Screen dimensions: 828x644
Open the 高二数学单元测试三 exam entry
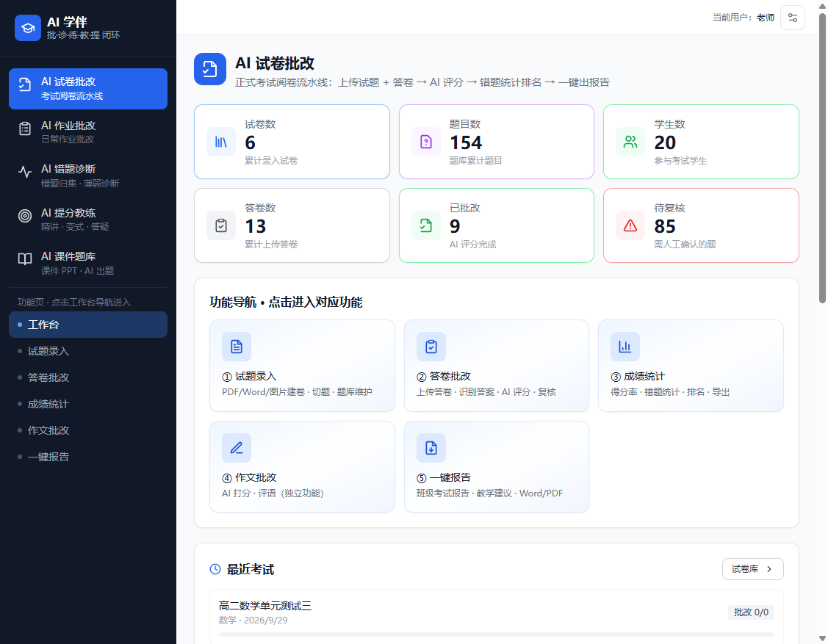click(497, 617)
